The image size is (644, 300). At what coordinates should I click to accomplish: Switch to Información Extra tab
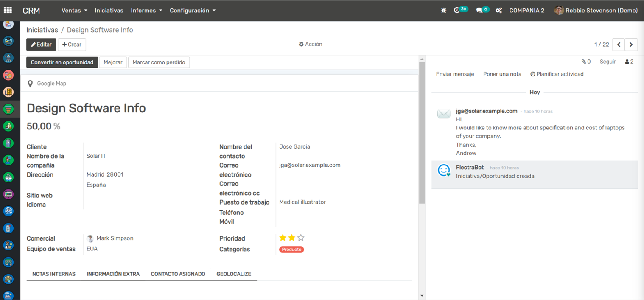coord(113,274)
